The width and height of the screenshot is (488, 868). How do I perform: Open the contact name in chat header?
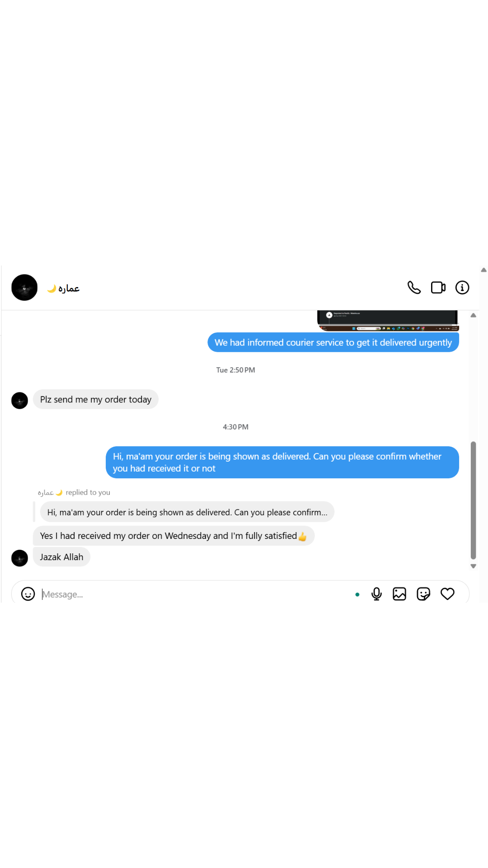click(x=63, y=288)
